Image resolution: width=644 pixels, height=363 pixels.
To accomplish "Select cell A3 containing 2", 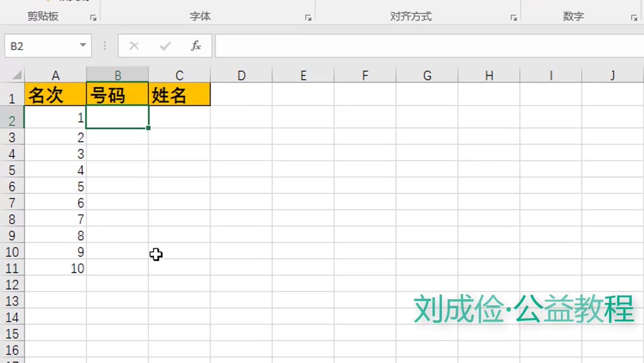I will point(55,137).
